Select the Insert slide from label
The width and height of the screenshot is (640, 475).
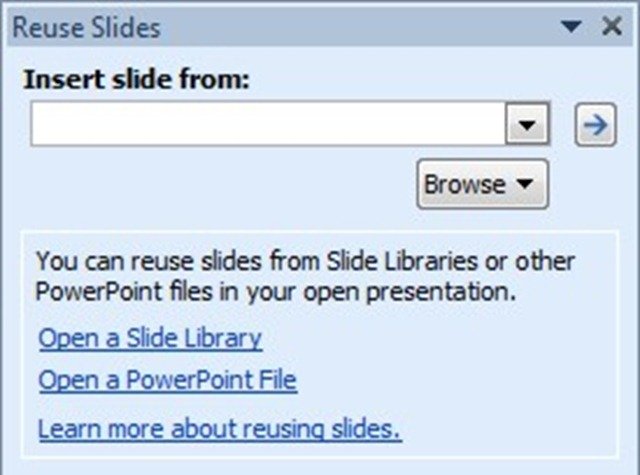coord(135,79)
